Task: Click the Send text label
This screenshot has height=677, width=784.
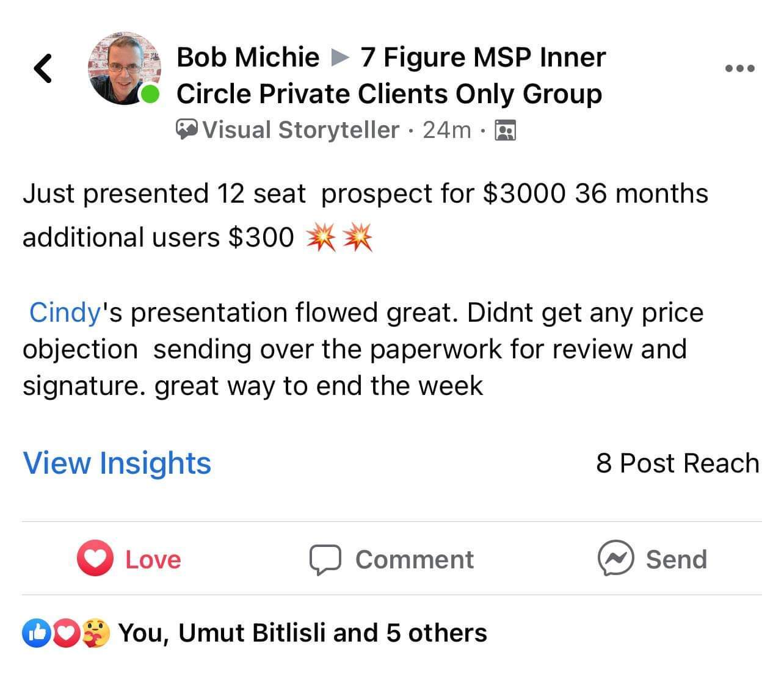Action: [676, 559]
